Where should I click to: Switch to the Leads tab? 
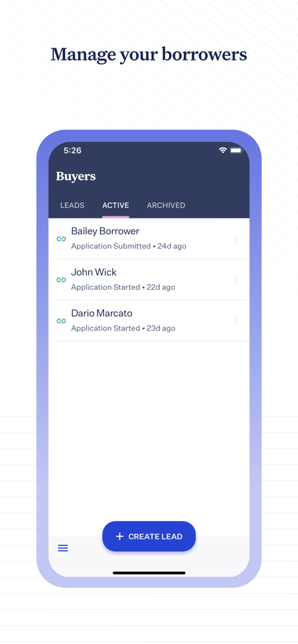coord(72,205)
